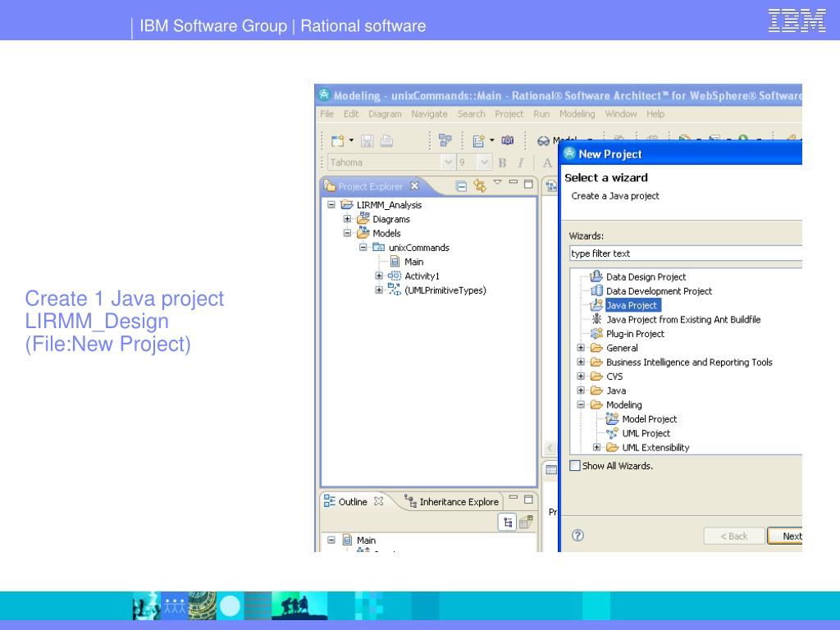
Task: Click the camera snapshot toolbar icon
Action: tap(507, 140)
